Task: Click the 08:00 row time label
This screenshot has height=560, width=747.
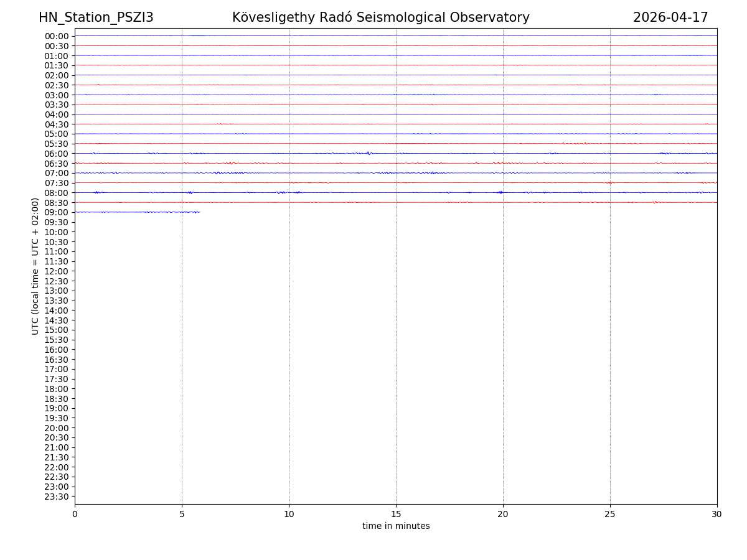Action: [57, 193]
